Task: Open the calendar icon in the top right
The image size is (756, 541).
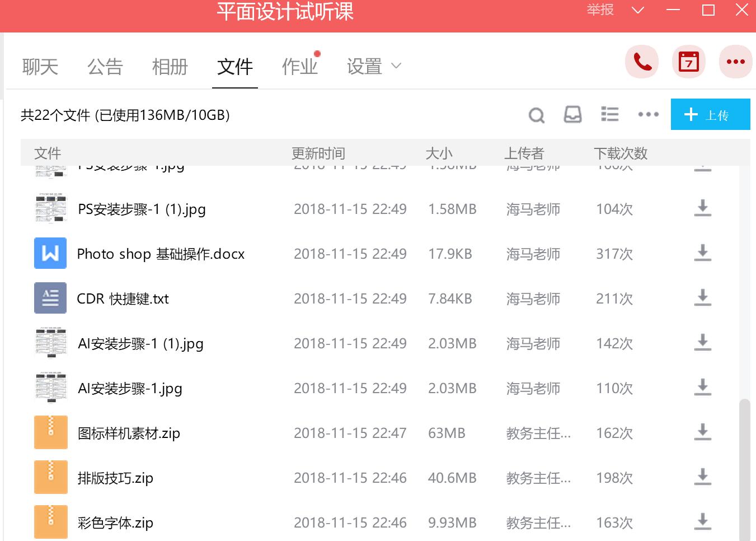Action: click(x=688, y=62)
